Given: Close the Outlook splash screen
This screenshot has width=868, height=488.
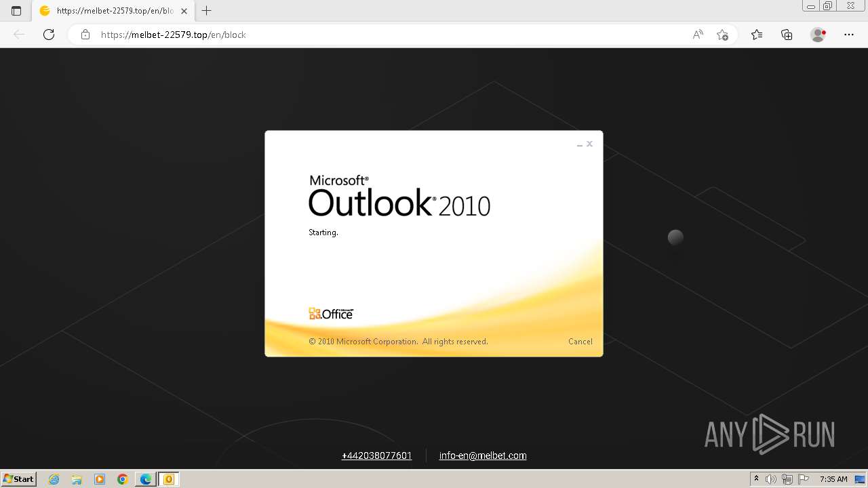Looking at the screenshot, I should tap(590, 144).
